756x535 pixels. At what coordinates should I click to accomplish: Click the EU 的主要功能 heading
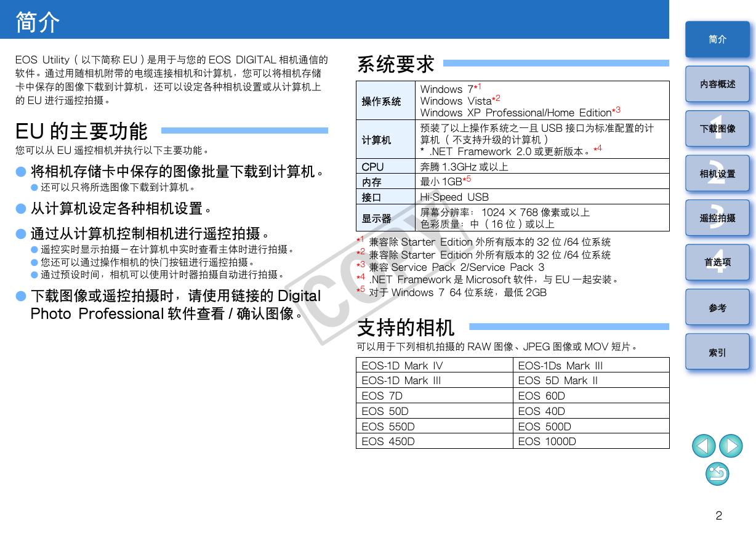pos(81,131)
